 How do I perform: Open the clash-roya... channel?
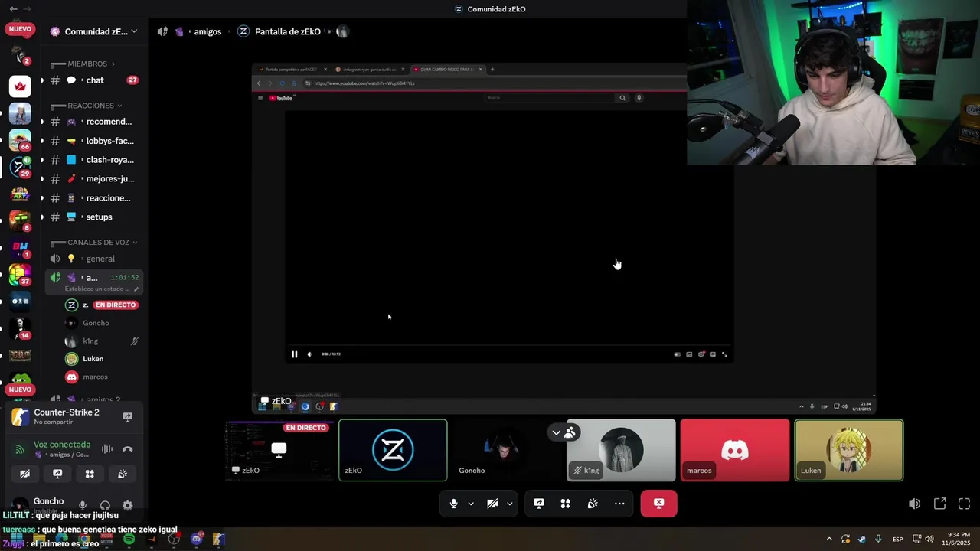[x=94, y=160]
